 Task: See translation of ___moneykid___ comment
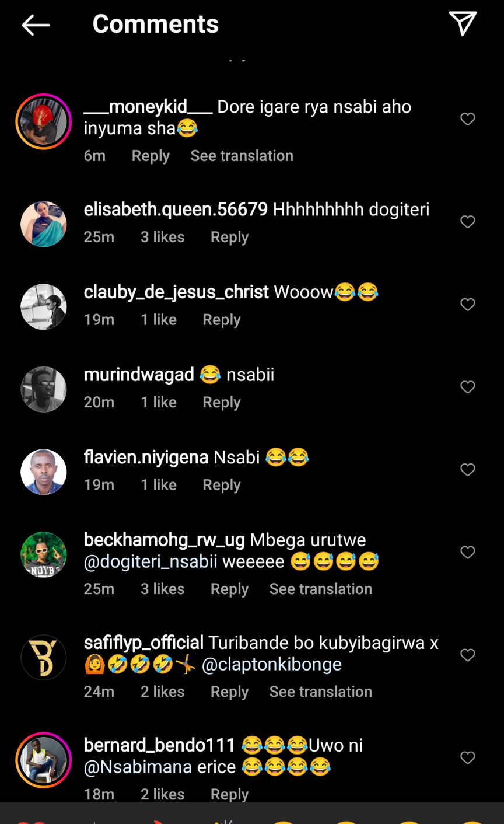click(x=242, y=156)
